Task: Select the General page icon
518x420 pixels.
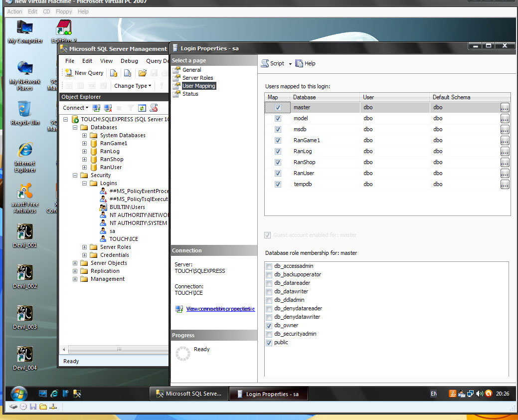Action: [x=177, y=70]
